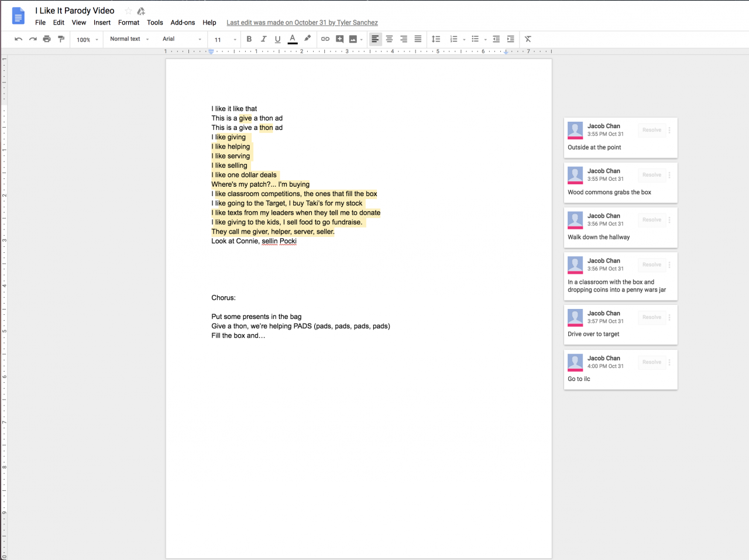
Task: Open options menu on 'Drive over to target' comment
Action: tap(669, 317)
